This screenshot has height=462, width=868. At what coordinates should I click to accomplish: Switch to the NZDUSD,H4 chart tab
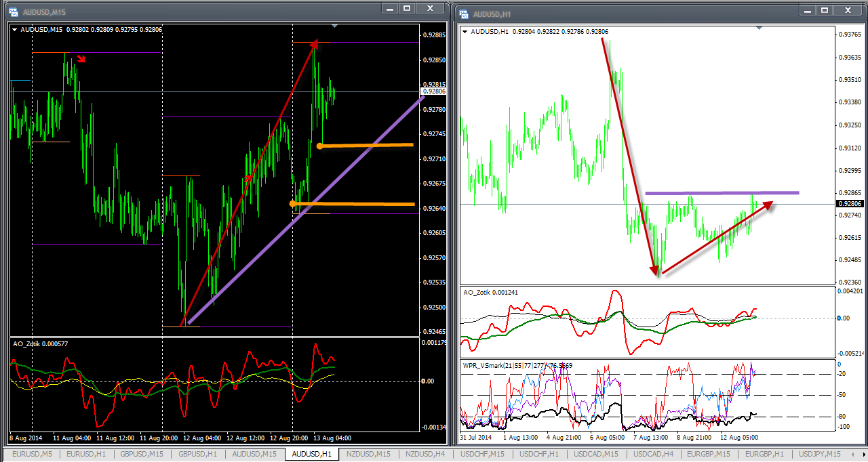pyautogui.click(x=426, y=454)
